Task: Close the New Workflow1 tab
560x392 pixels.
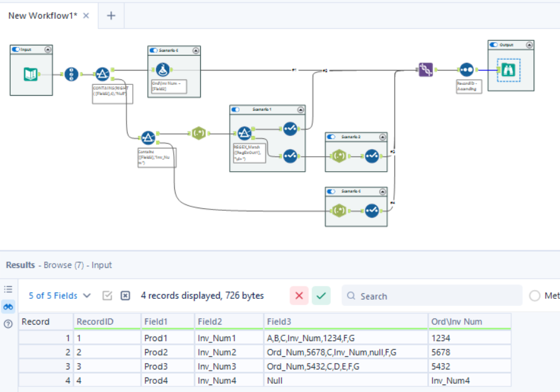Action: (86, 16)
